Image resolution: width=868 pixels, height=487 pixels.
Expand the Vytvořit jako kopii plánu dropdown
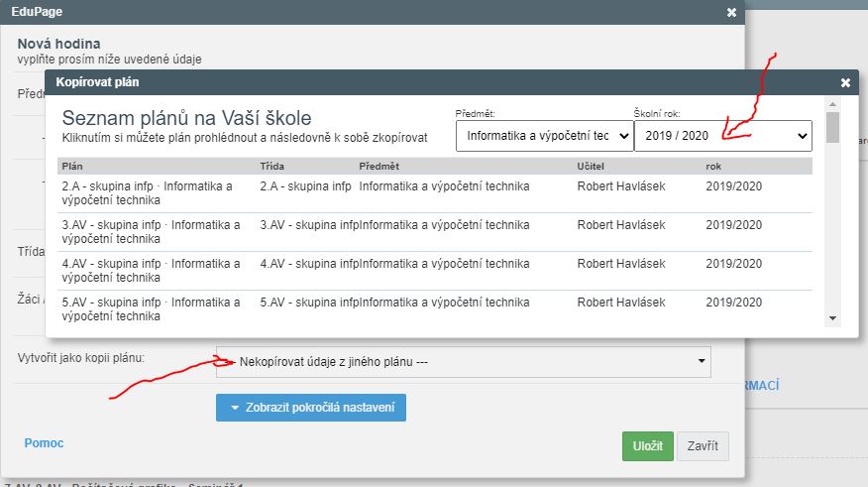tap(463, 362)
